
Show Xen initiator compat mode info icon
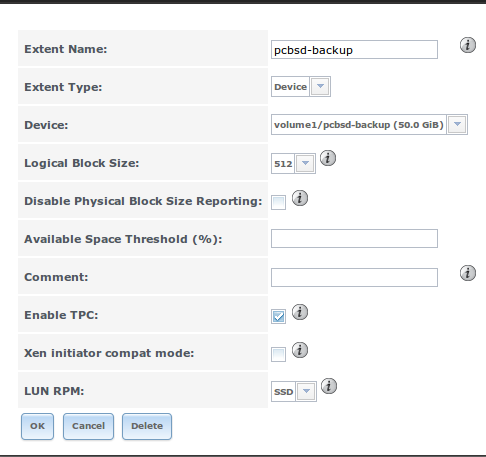pyautogui.click(x=300, y=350)
